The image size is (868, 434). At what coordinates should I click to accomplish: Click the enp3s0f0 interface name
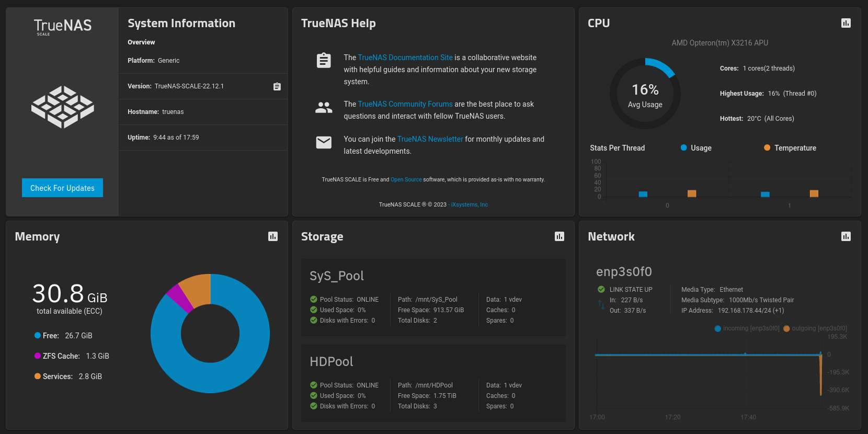tap(624, 271)
